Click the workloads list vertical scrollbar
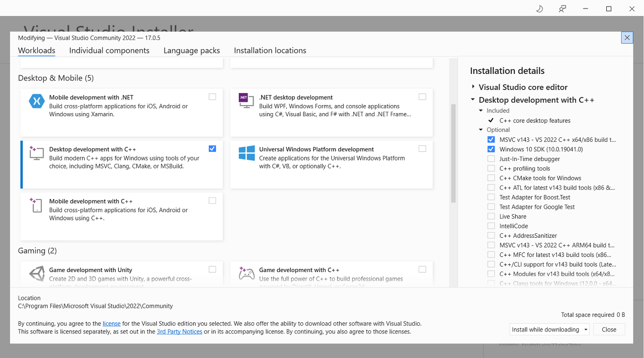Viewport: 644px width, 358px height. click(453, 153)
